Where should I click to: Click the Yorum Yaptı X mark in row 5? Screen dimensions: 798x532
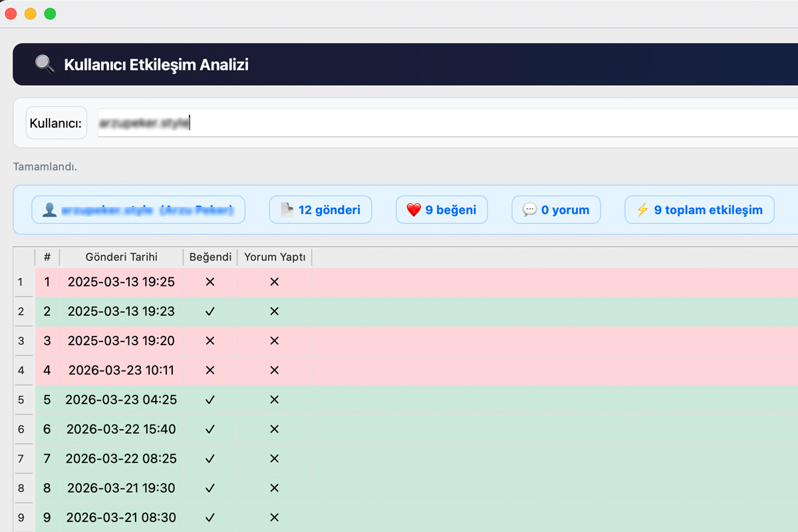point(274,400)
